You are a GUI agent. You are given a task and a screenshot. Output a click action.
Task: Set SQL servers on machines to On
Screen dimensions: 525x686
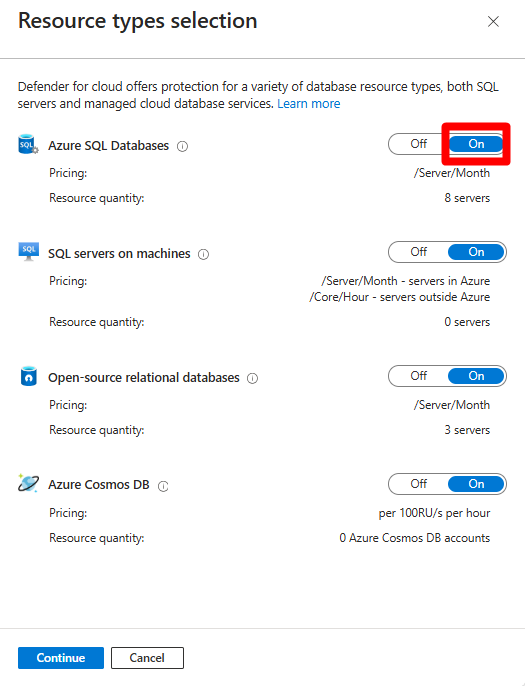pyautogui.click(x=476, y=252)
